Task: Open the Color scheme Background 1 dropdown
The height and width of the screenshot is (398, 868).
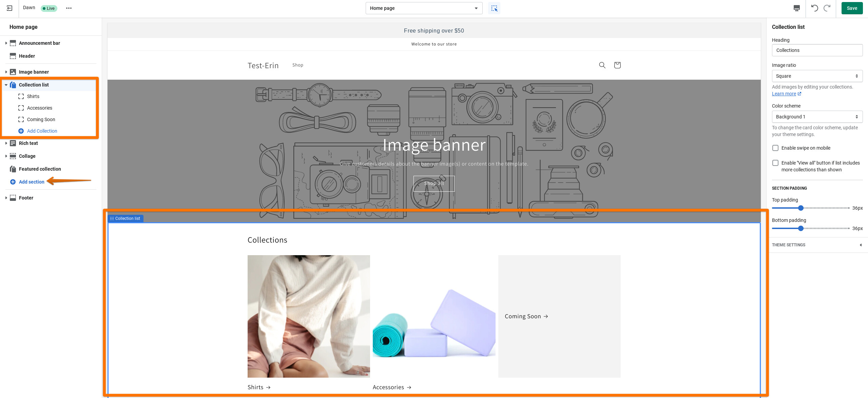Action: point(817,117)
